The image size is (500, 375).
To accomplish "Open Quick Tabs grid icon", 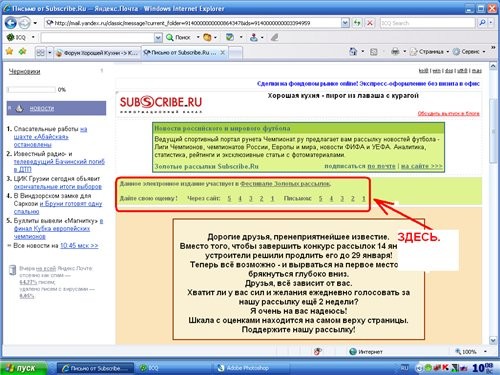I will pyautogui.click(x=40, y=52).
